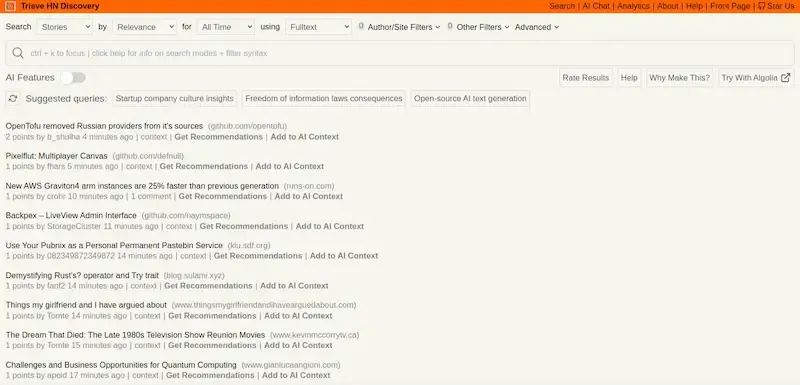Open Use Your Pubnix as Pastebin story
The height and width of the screenshot is (385, 800).
click(x=114, y=245)
